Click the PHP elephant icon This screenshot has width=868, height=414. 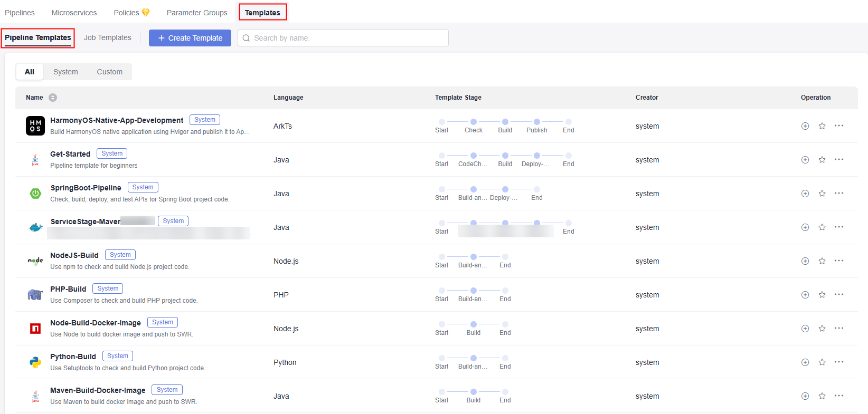point(35,295)
